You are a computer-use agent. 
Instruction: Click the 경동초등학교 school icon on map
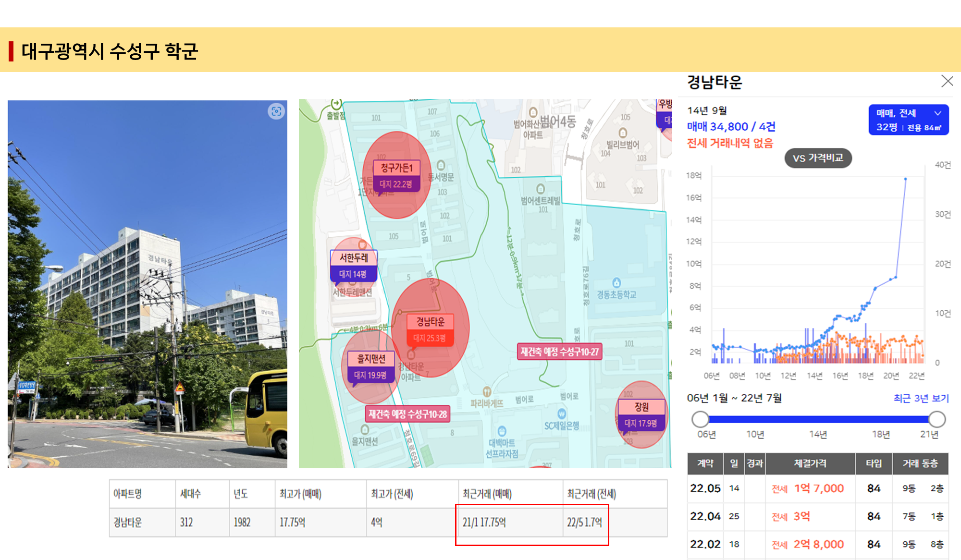click(x=616, y=283)
